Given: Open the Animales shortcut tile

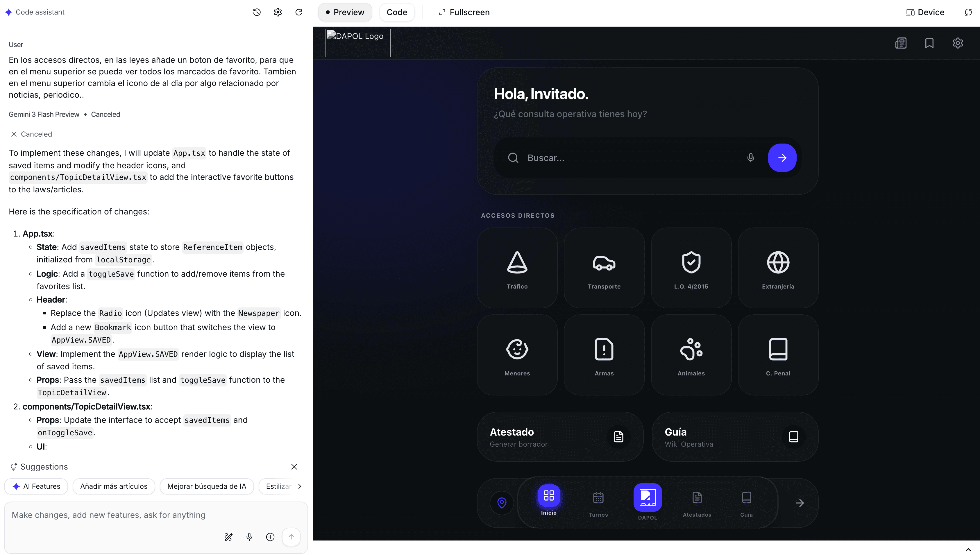Looking at the screenshot, I should coord(691,355).
